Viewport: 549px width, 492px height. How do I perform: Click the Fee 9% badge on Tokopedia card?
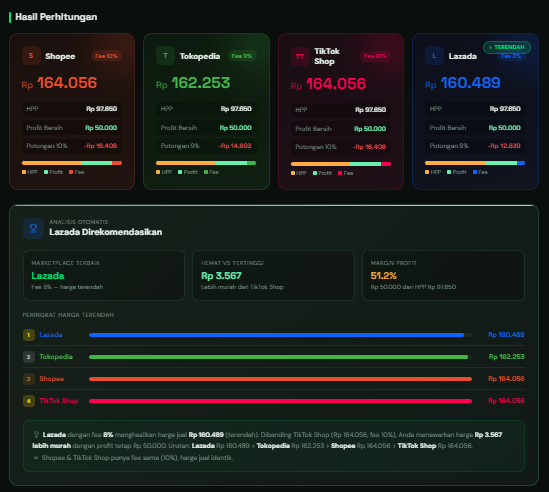coord(242,56)
